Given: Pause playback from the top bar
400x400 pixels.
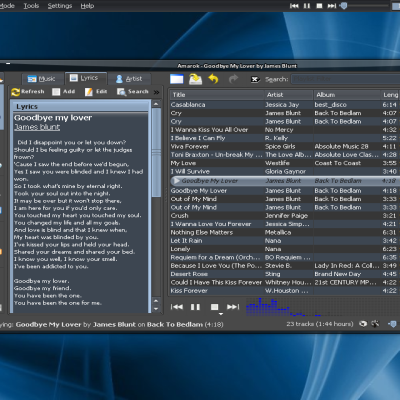Looking at the screenshot, I should tap(307, 6).
